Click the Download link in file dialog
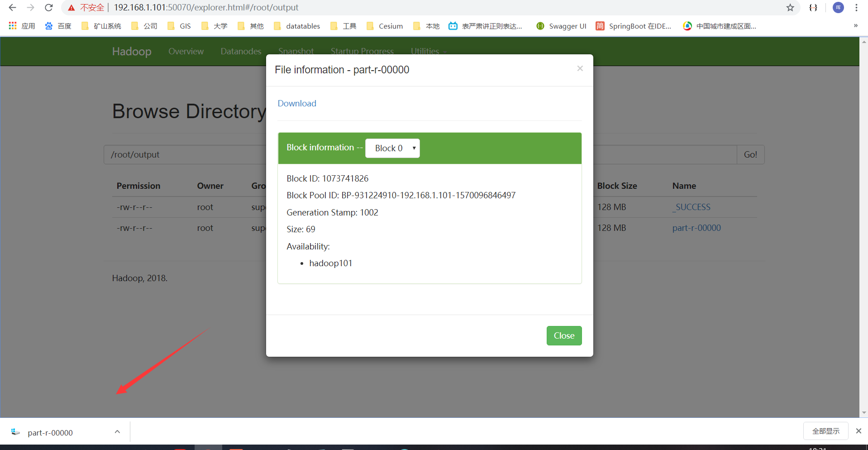Image resolution: width=868 pixels, height=450 pixels. tap(296, 103)
